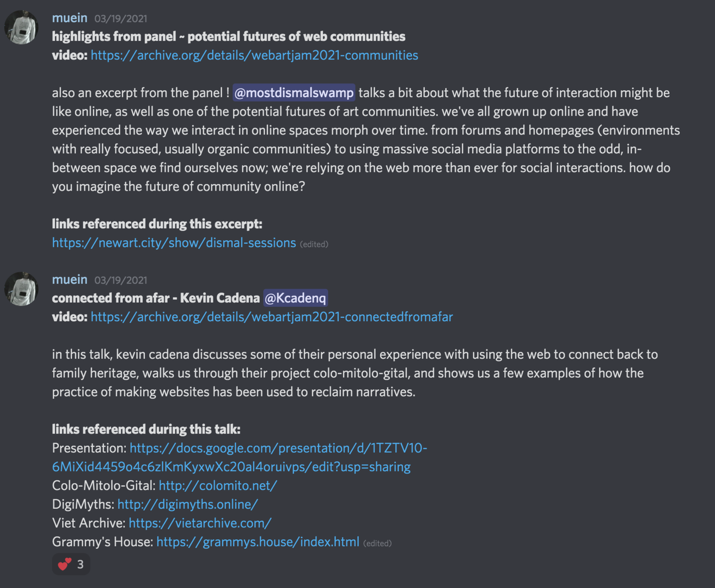Click the 'connected from afar - Kevin Cadena' heading
Viewport: 715px width, 588px height.
tap(156, 298)
